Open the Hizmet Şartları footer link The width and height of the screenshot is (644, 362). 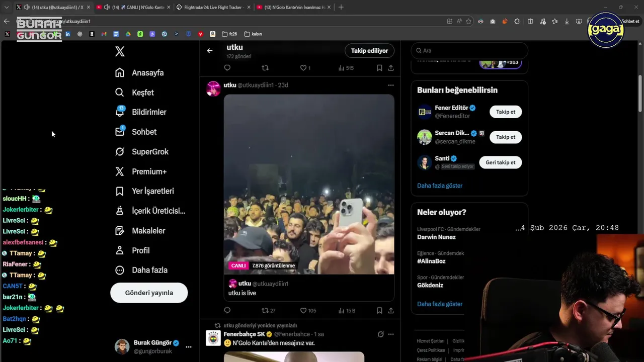coord(430,341)
